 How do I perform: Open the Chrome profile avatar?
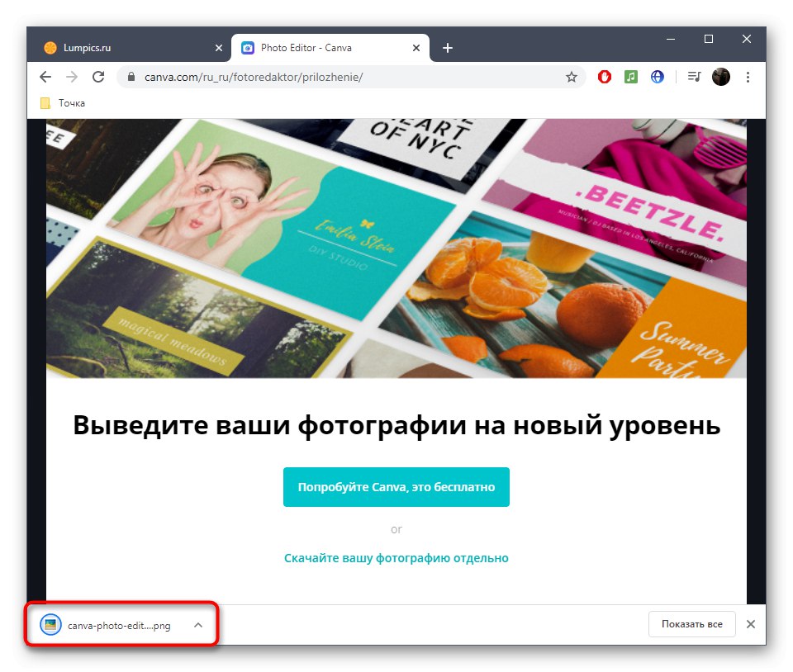[x=720, y=77]
